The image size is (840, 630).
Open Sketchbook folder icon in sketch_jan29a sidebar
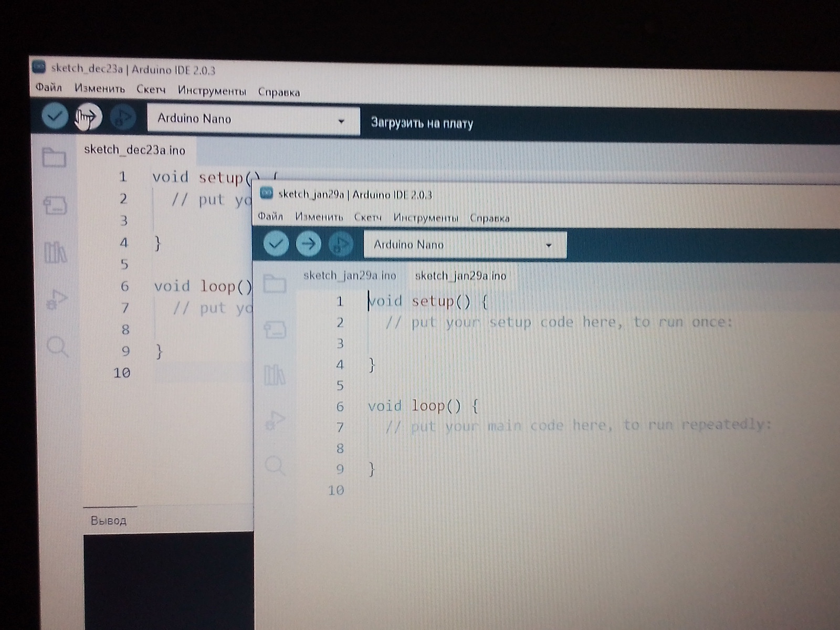point(275,283)
